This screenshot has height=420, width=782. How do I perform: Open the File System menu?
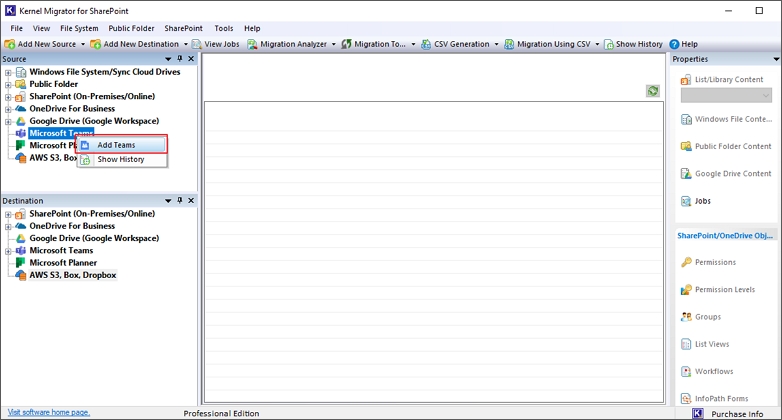79,28
